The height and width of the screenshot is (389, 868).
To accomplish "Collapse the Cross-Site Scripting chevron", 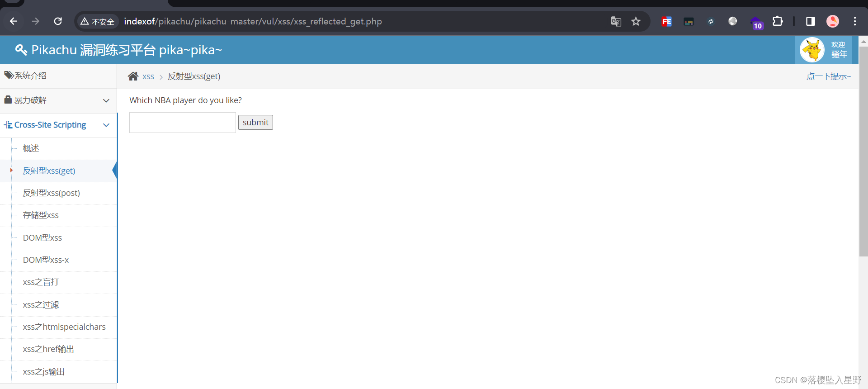I will coord(106,125).
